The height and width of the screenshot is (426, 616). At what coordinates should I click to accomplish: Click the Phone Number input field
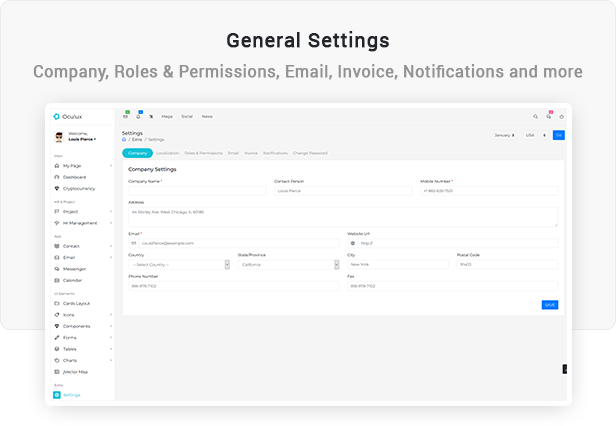[234, 286]
